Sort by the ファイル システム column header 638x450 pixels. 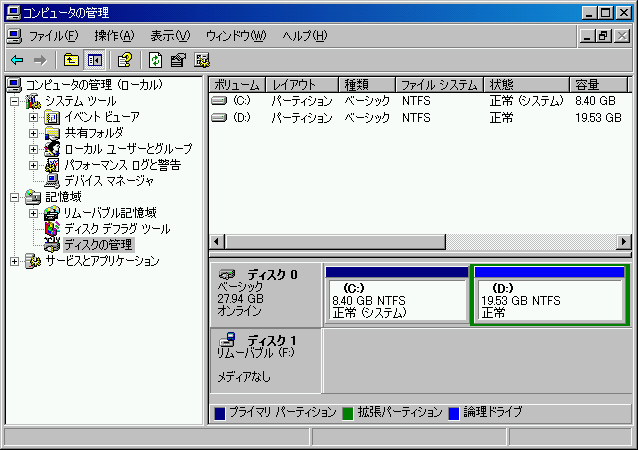(439, 85)
